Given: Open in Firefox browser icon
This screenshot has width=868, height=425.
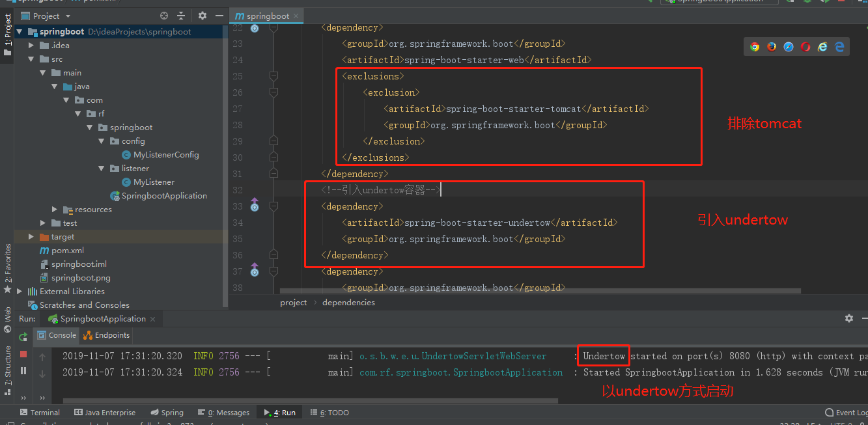Looking at the screenshot, I should tap(772, 47).
